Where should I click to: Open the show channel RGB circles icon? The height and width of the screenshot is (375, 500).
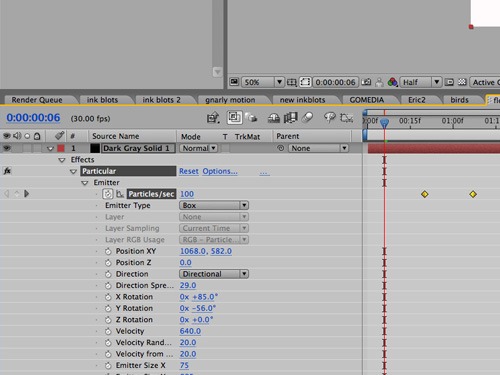392,82
